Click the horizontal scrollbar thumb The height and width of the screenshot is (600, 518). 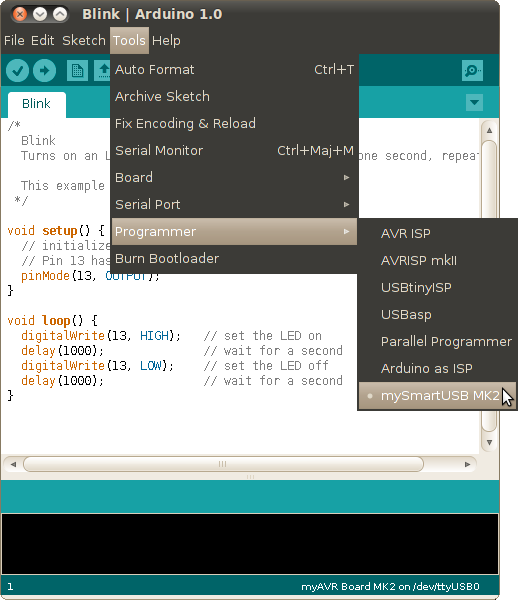click(x=223, y=464)
